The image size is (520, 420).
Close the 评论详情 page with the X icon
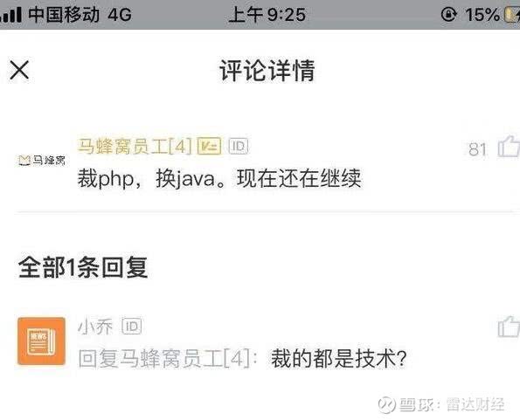point(19,70)
